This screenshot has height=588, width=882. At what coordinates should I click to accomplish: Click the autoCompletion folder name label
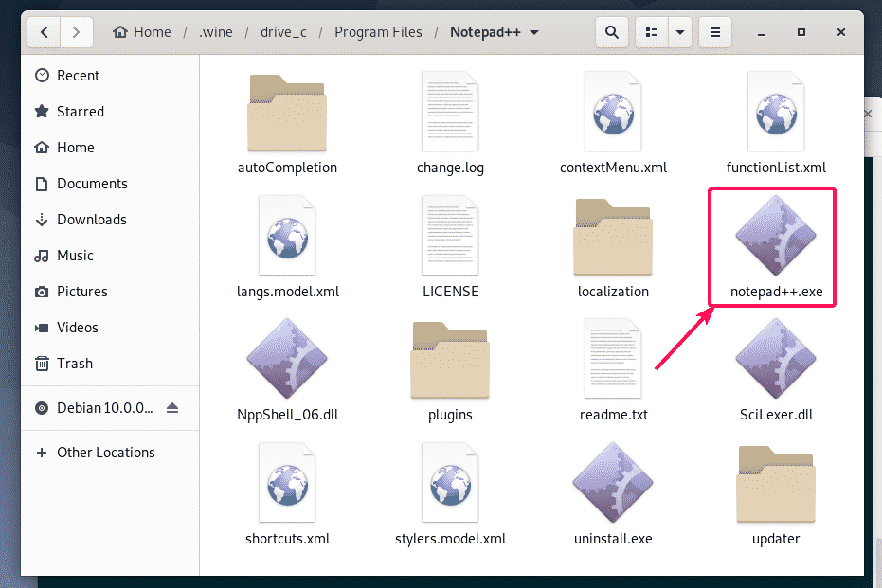click(287, 168)
